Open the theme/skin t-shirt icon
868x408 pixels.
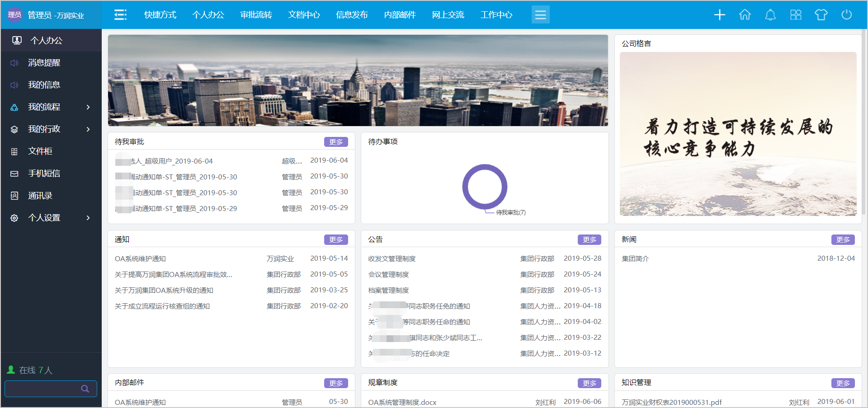(821, 14)
